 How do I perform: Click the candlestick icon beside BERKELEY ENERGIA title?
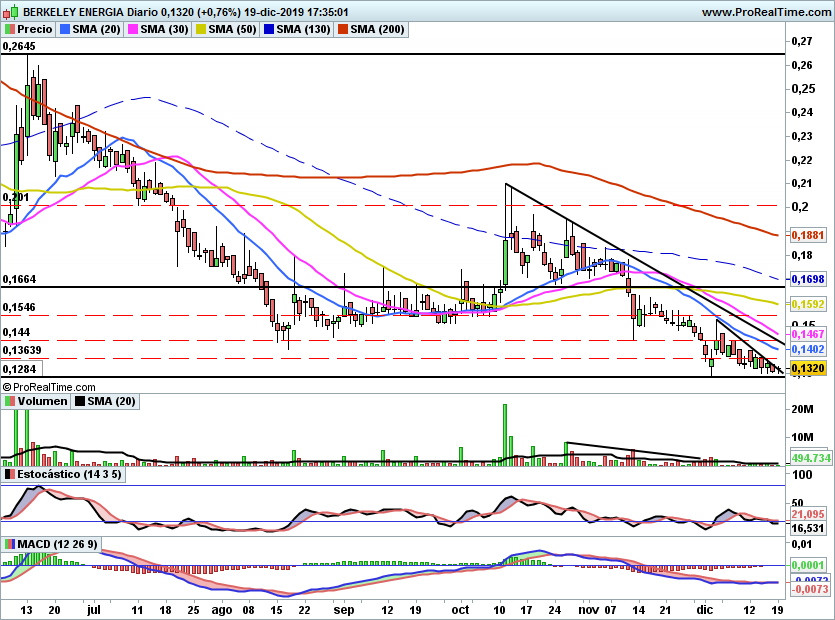coord(10,12)
